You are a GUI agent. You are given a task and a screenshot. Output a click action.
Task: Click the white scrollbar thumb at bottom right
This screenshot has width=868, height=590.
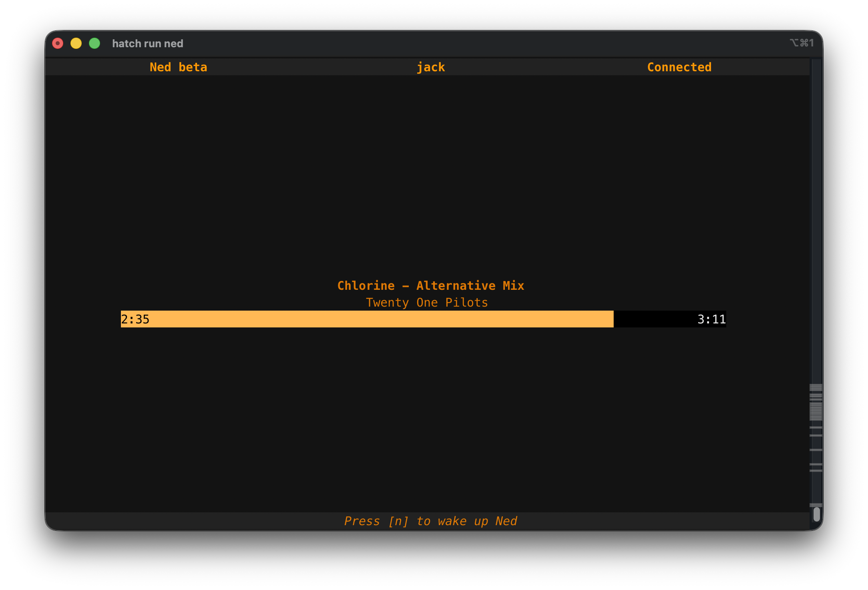click(x=816, y=514)
